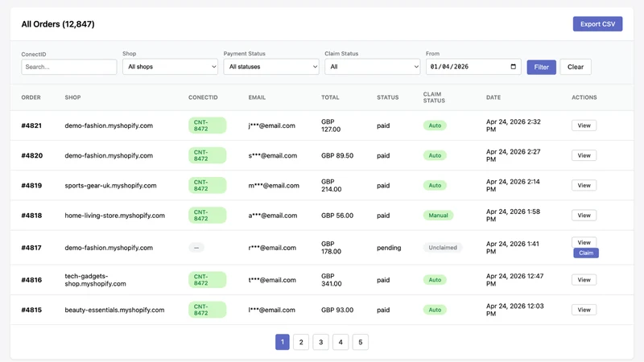
Task: Open the Claim Status dropdown
Action: pyautogui.click(x=372, y=67)
